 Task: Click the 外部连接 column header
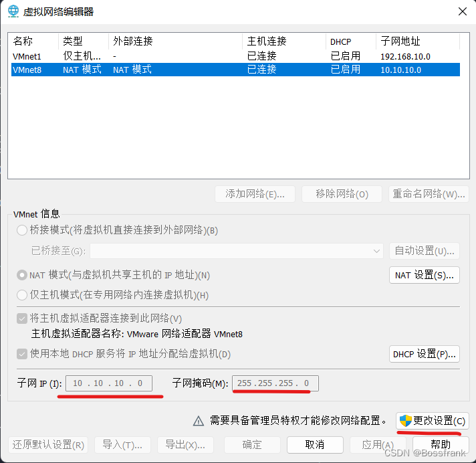[175, 41]
